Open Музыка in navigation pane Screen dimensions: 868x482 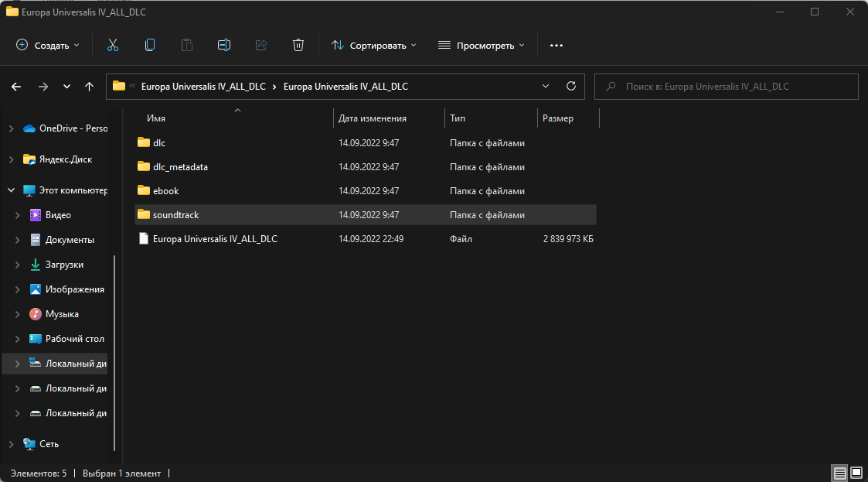click(61, 314)
